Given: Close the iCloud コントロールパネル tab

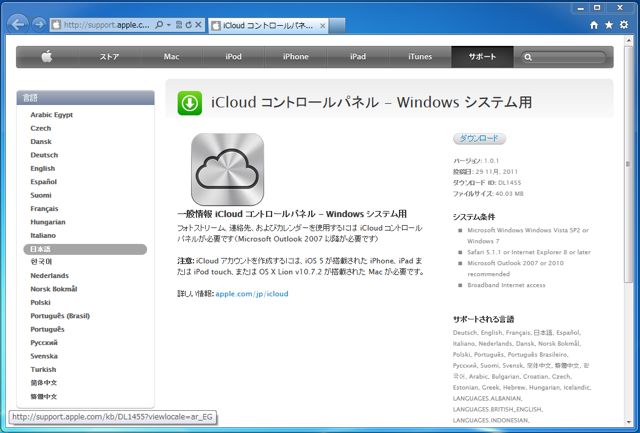Looking at the screenshot, I should coord(322,26).
